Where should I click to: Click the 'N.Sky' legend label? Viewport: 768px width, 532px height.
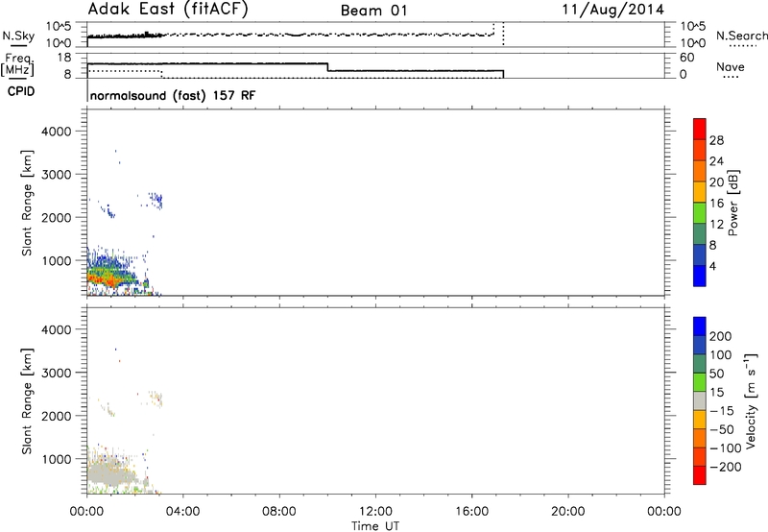pyautogui.click(x=18, y=36)
